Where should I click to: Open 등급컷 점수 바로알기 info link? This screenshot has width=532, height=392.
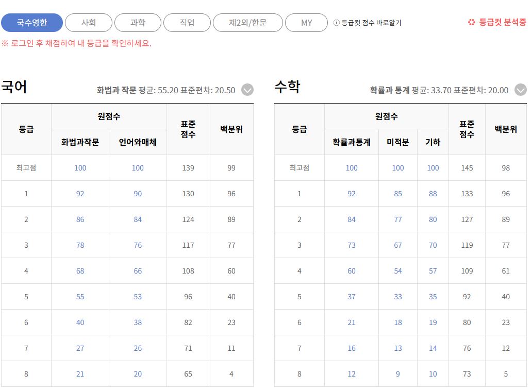pyautogui.click(x=371, y=23)
